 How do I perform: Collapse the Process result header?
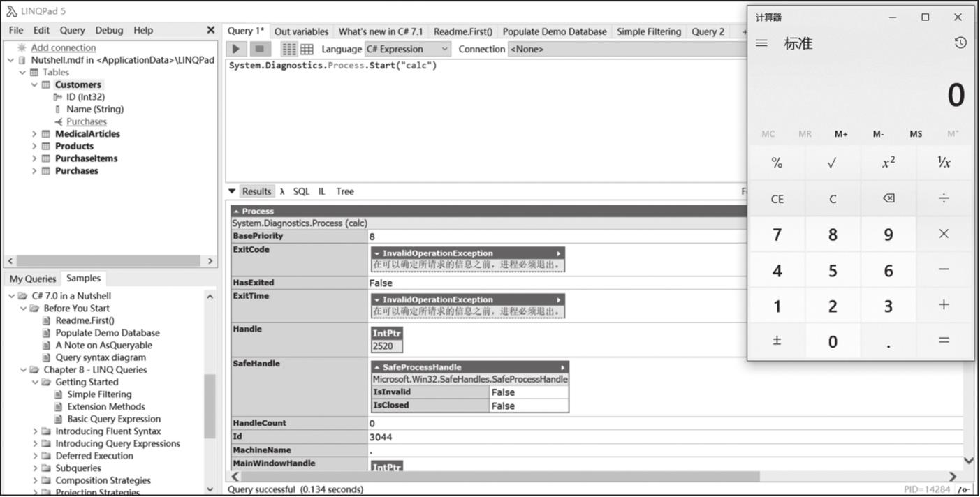pyautogui.click(x=236, y=211)
